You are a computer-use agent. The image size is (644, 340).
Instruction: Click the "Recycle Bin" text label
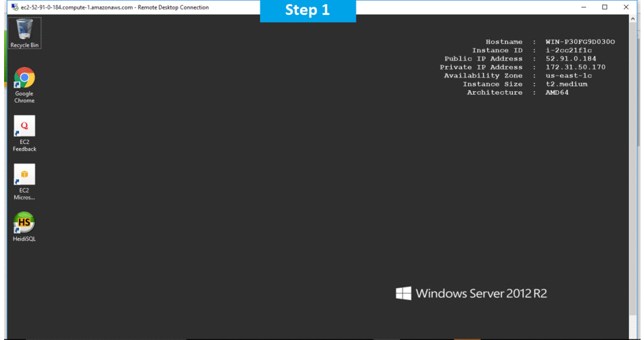click(24, 45)
